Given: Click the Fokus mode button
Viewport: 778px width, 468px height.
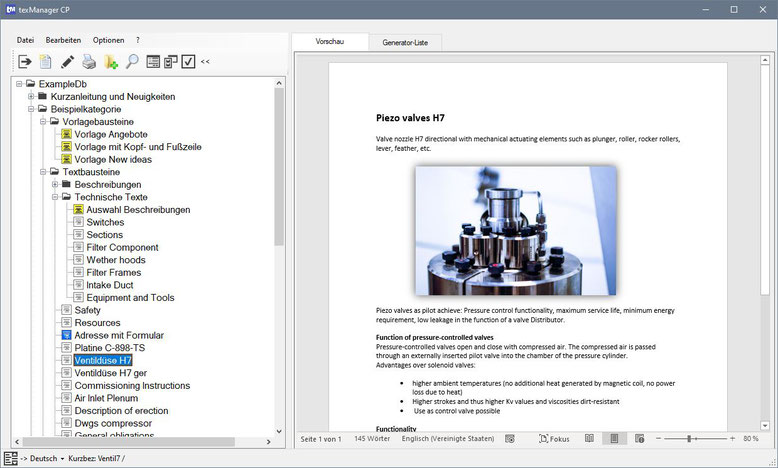Looking at the screenshot, I should click(554, 439).
